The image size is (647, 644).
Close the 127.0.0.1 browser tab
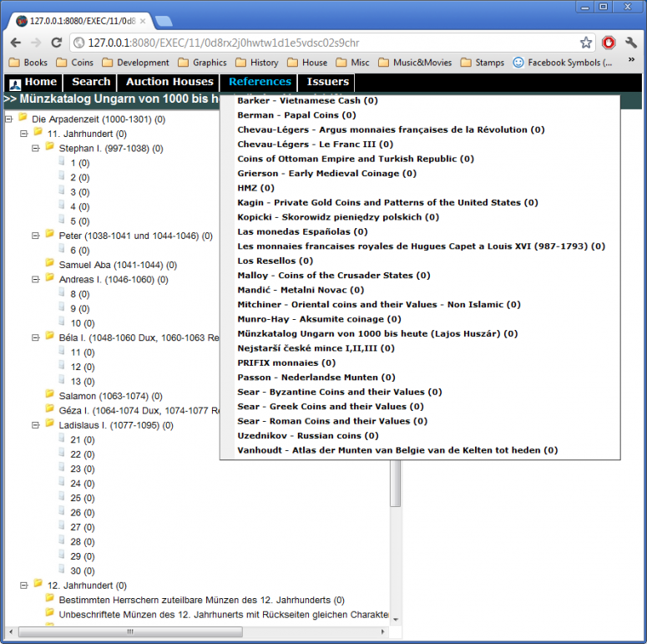143,21
